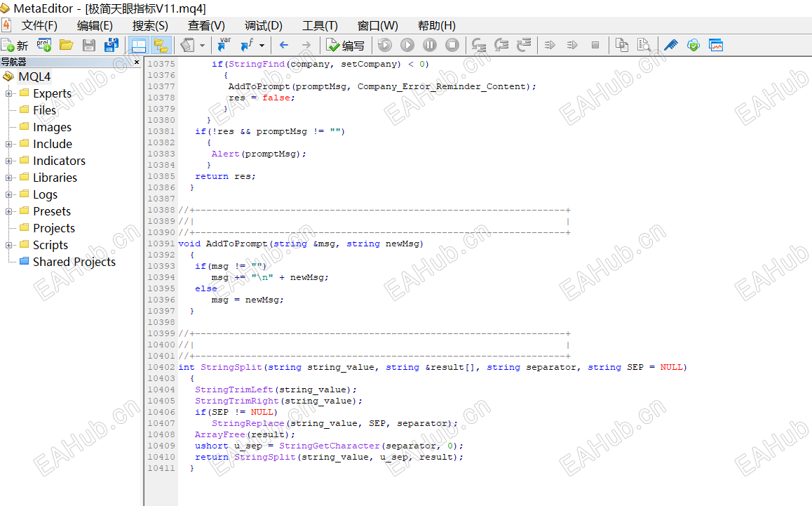Open the 文件(F) menu
The width and height of the screenshot is (812, 506).
coord(39,25)
